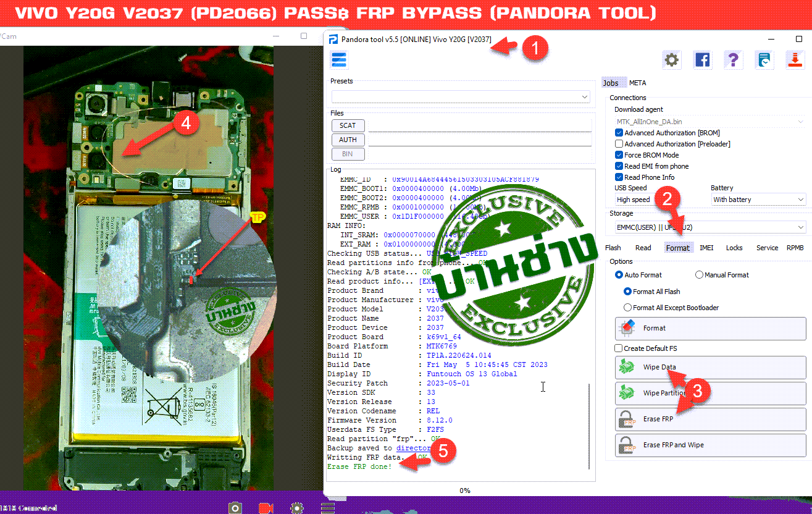
Task: Click the Wipe Data button
Action: [711, 367]
